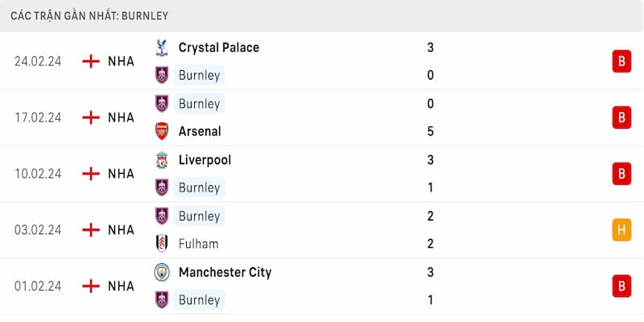Click the orange H draw result badge
The height and width of the screenshot is (322, 644).
pyautogui.click(x=621, y=229)
